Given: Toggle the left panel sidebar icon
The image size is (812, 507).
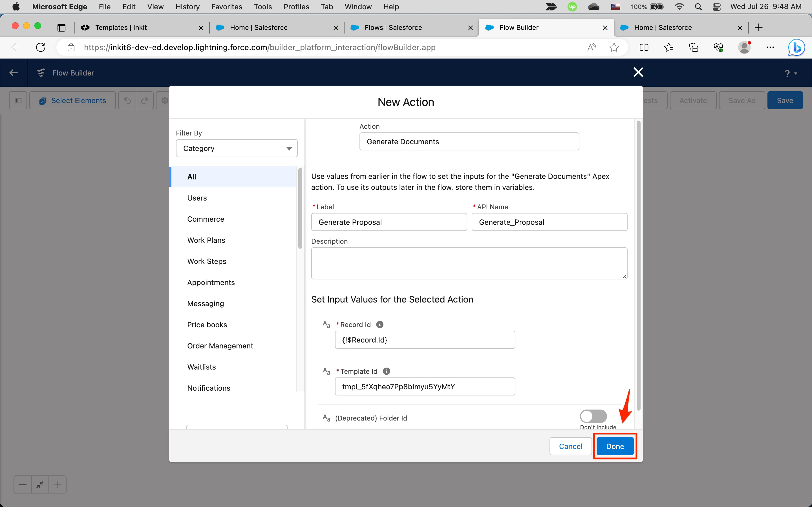Looking at the screenshot, I should 18,101.
